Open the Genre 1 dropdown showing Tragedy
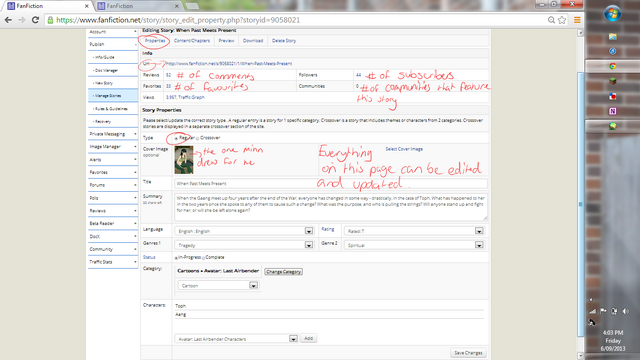This screenshot has height=360, width=640. (244, 245)
